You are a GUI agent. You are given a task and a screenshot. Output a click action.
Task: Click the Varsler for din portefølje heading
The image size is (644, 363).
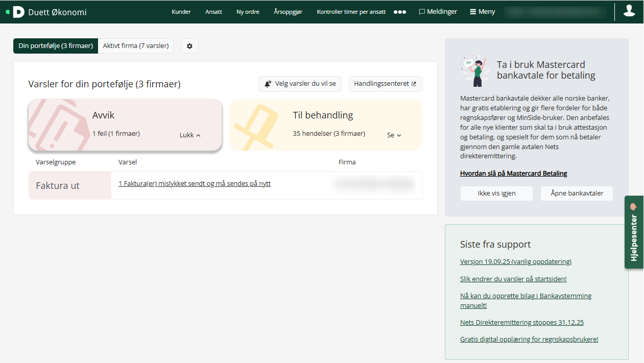[104, 84]
